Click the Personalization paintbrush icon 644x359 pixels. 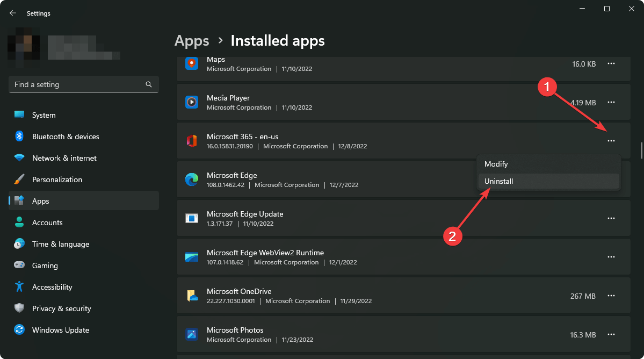19,179
